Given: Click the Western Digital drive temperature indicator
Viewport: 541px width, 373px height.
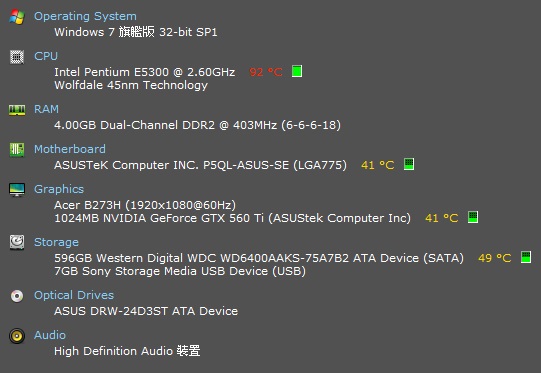Looking at the screenshot, I should click(526, 257).
